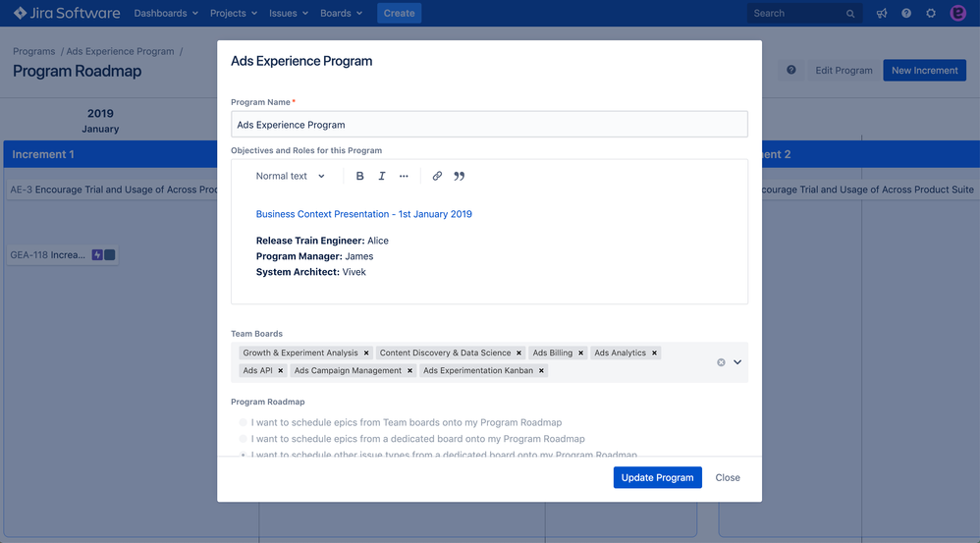Open the user profile avatar
980x543 pixels.
958,13
